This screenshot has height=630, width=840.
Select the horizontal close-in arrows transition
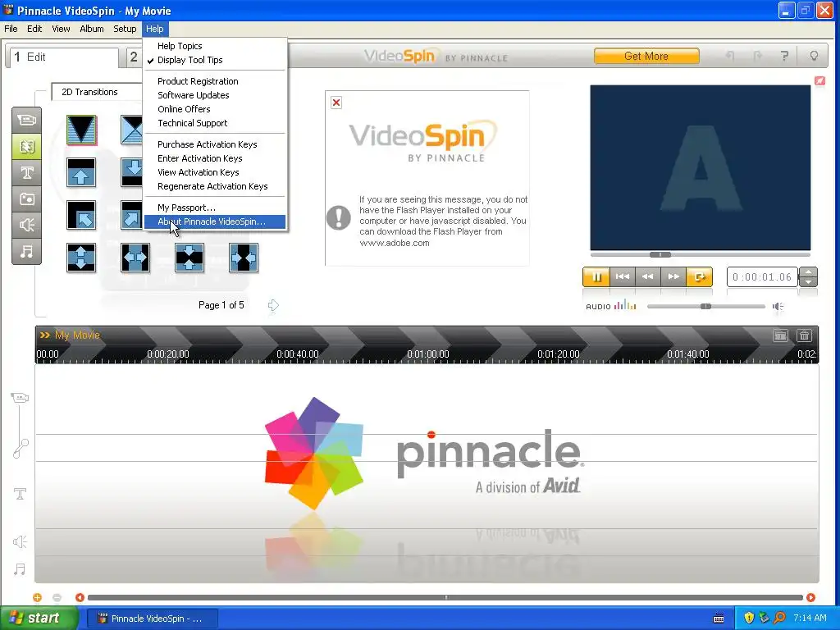click(x=243, y=258)
